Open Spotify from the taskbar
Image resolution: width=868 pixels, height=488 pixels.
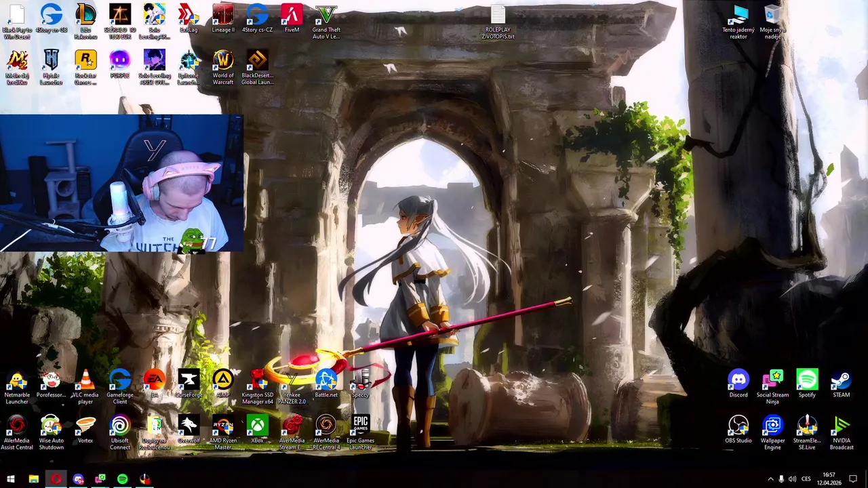click(122, 479)
